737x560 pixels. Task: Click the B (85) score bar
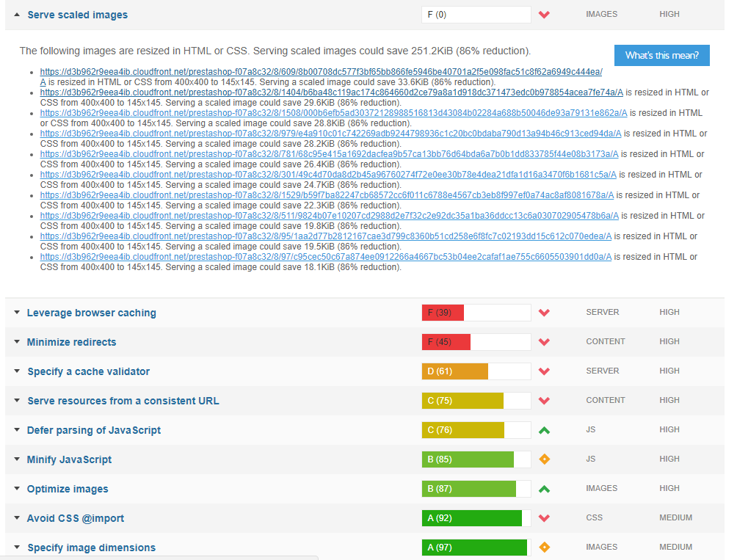(476, 459)
